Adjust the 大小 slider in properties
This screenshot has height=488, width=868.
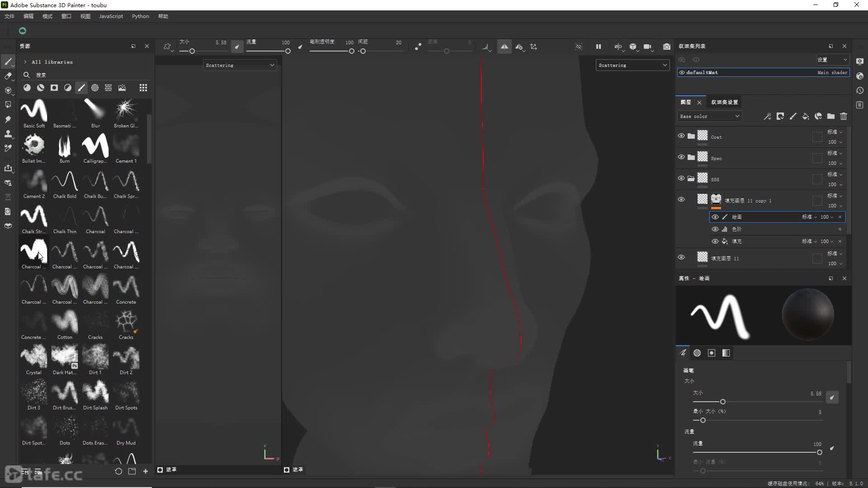coord(723,402)
